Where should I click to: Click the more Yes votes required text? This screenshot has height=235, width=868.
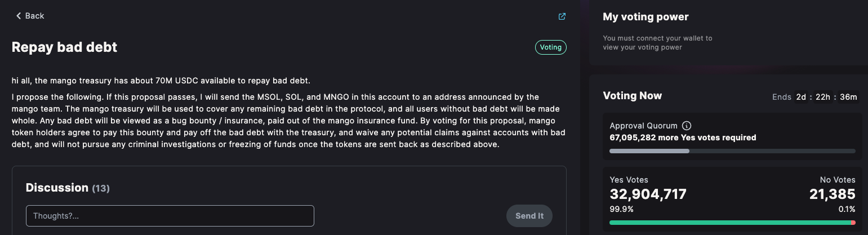(683, 138)
